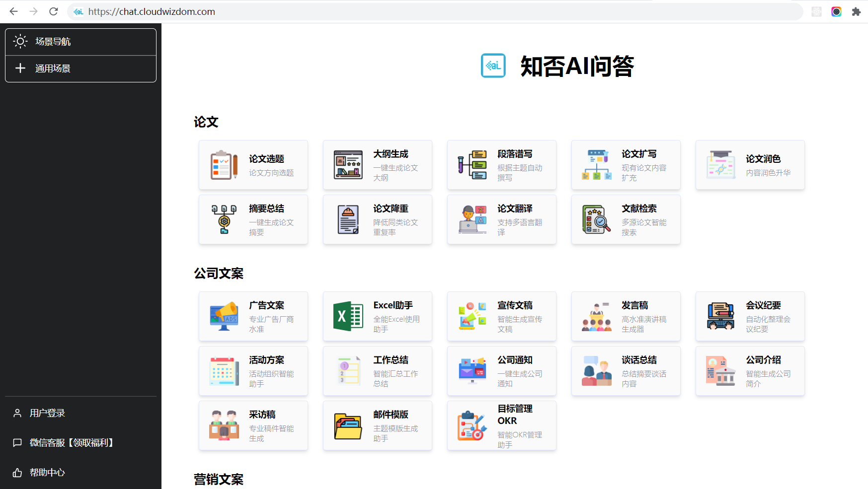The width and height of the screenshot is (868, 489).
Task: Click the text 一键生成论文大纲
Action: (x=395, y=173)
